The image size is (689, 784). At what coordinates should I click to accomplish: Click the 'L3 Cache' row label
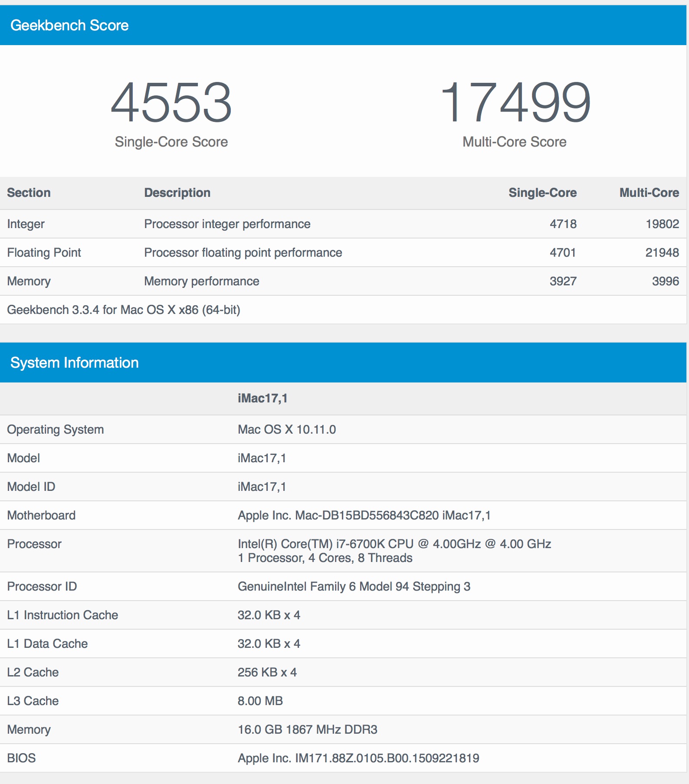point(33,701)
